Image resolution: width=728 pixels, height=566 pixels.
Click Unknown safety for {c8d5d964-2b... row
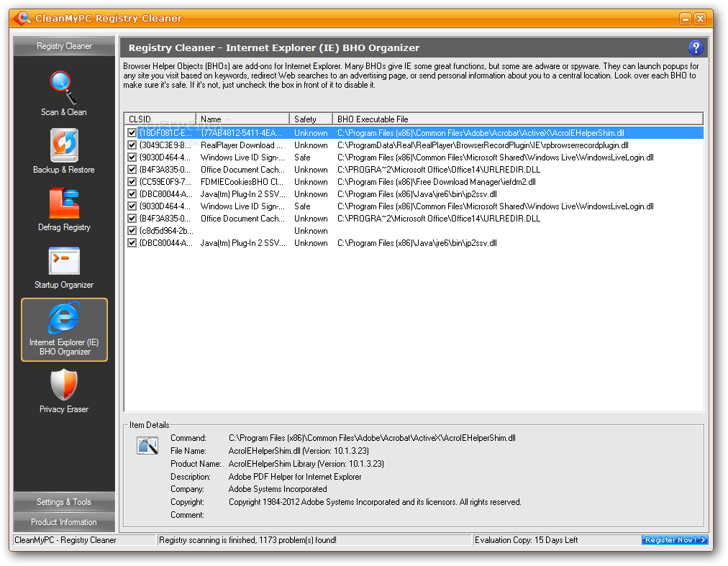pyautogui.click(x=311, y=231)
